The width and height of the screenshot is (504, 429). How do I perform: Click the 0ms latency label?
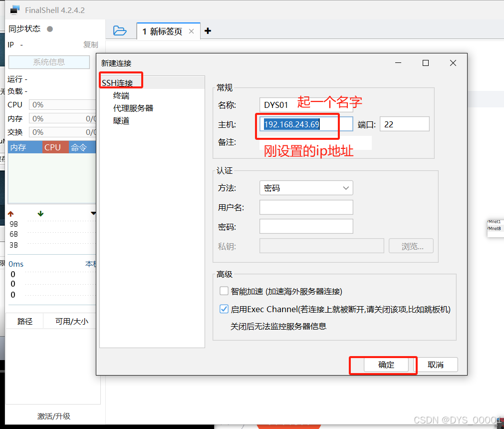coord(16,264)
